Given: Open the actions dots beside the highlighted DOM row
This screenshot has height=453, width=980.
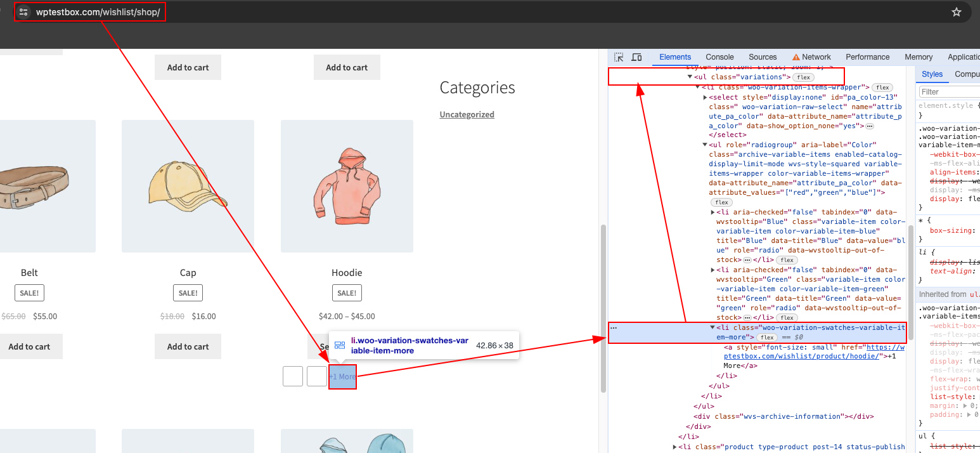Looking at the screenshot, I should 613,327.
